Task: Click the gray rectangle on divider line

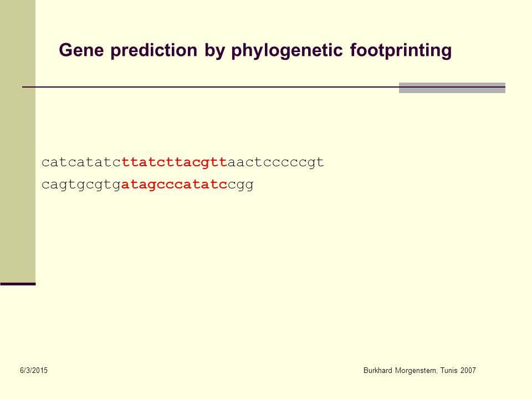Action: pyautogui.click(x=452, y=88)
